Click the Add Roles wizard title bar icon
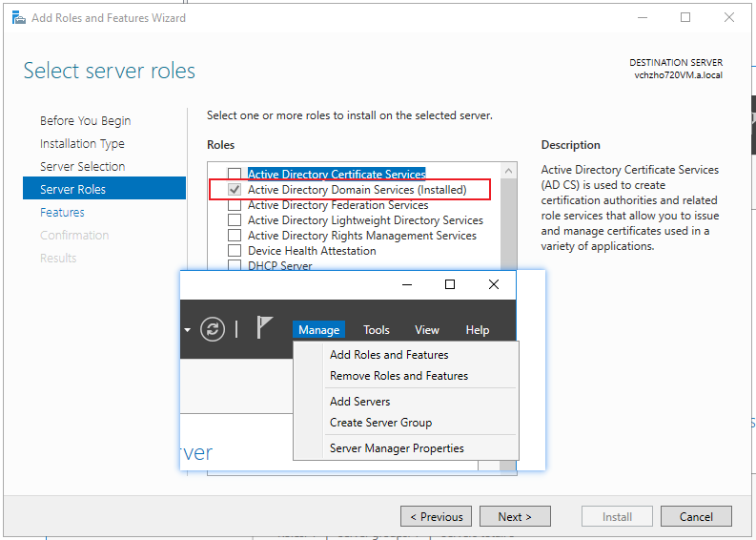756x540 pixels. click(19, 18)
